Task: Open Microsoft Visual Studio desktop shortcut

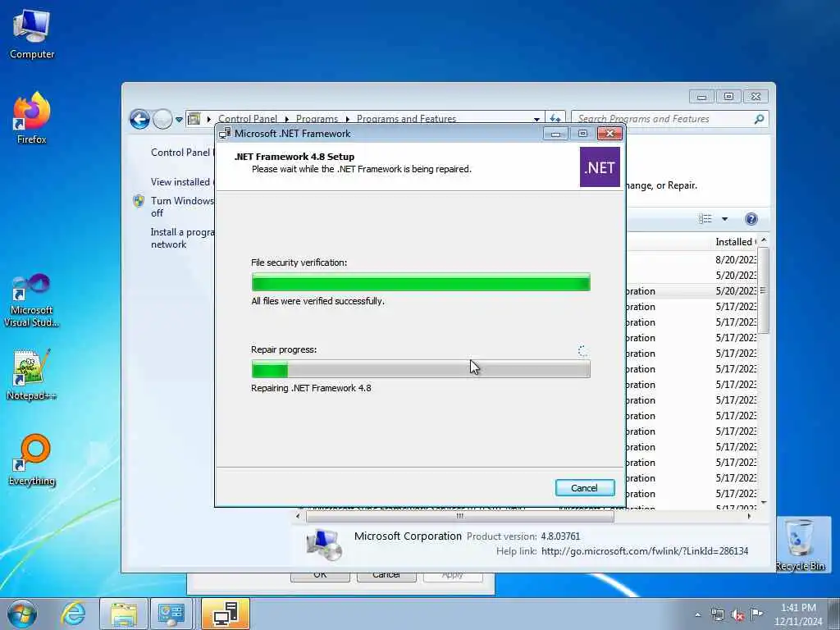Action: tap(32, 300)
